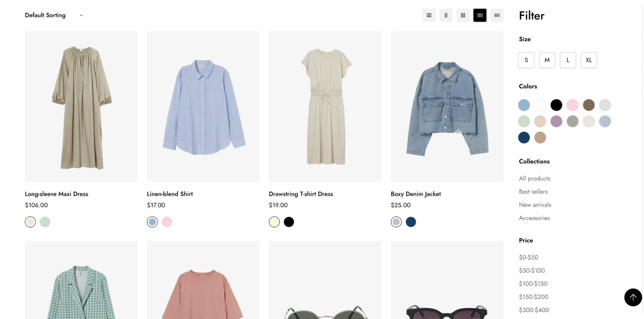The image size is (644, 319).
Task: Open the pink T-shirt product image
Action: (x=203, y=280)
